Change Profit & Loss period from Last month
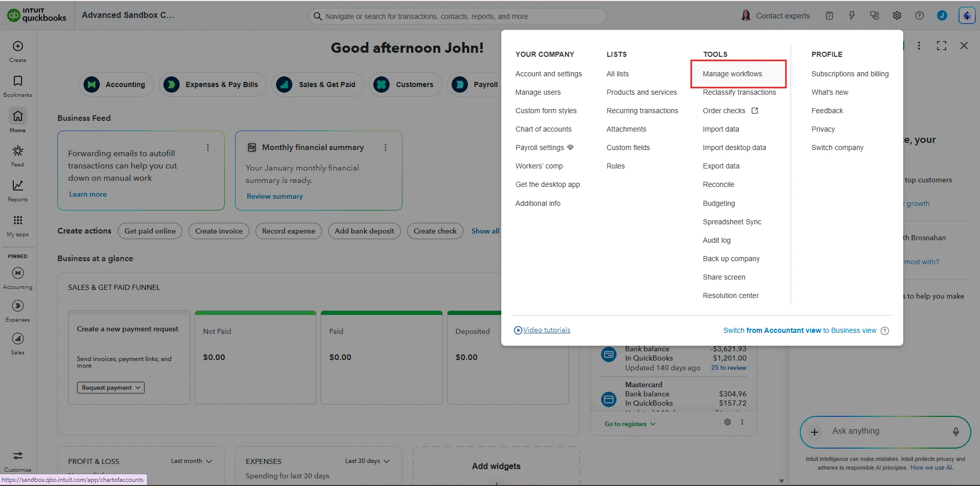Viewport: 980px width, 486px height. (x=190, y=461)
